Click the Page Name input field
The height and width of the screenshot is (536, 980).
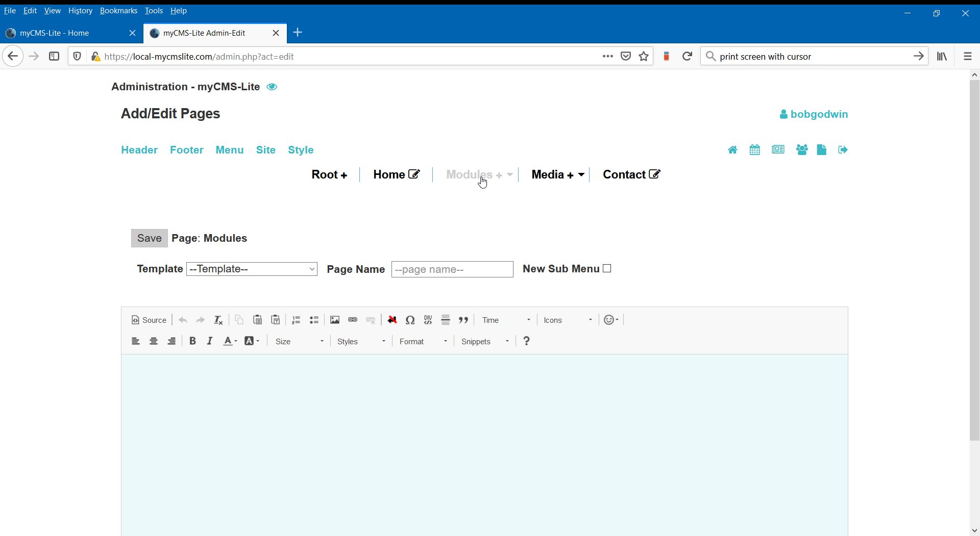452,270
